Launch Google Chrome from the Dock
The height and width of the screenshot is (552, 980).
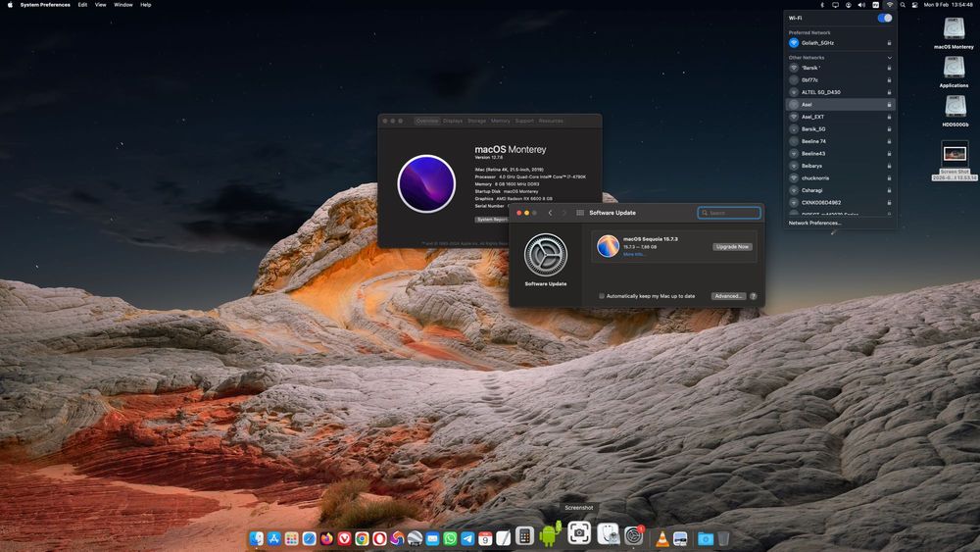(x=362, y=538)
